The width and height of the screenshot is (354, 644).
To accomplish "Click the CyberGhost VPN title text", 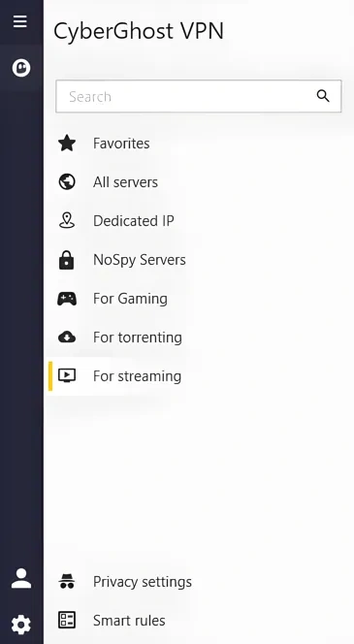I will pyautogui.click(x=139, y=31).
